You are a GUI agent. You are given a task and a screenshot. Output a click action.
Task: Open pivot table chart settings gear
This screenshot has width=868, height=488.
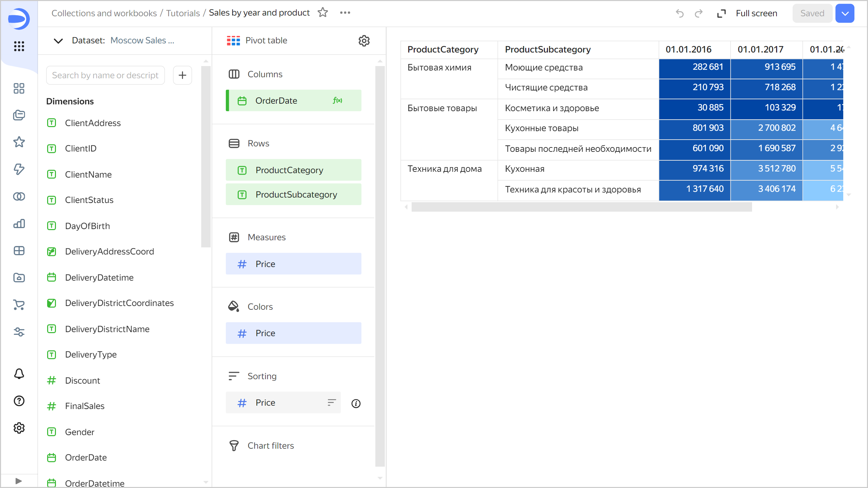coord(364,41)
